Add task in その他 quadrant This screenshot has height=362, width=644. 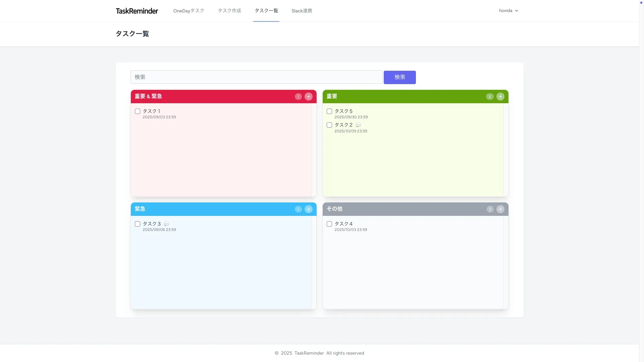click(x=500, y=209)
